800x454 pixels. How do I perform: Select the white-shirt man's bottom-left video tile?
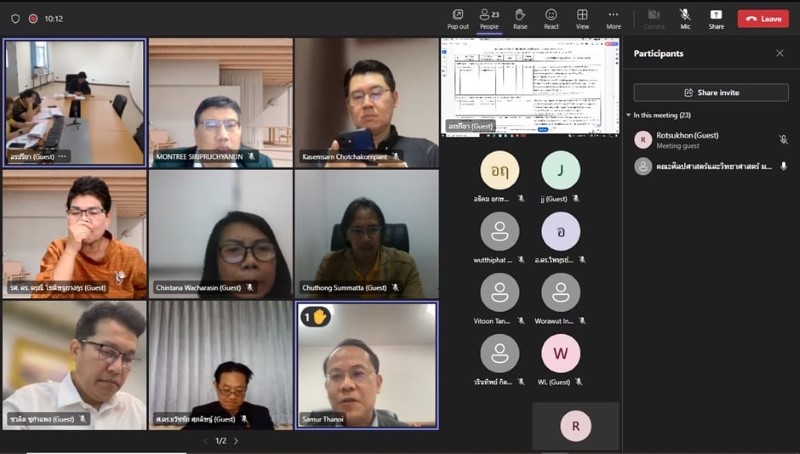coord(74,365)
